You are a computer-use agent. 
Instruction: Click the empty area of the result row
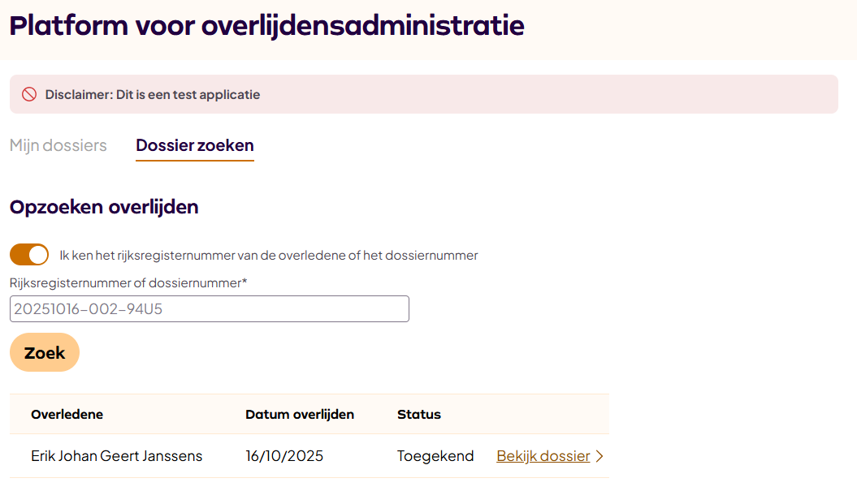(366, 456)
